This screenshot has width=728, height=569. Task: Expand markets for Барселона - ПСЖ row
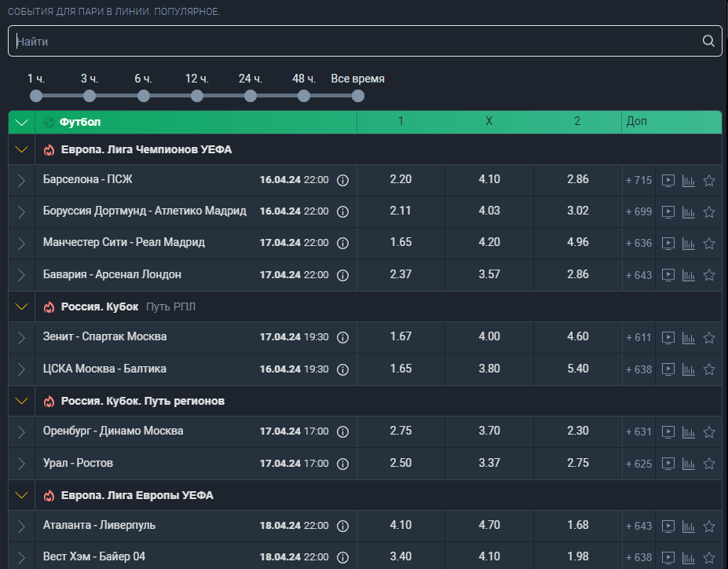point(21,180)
